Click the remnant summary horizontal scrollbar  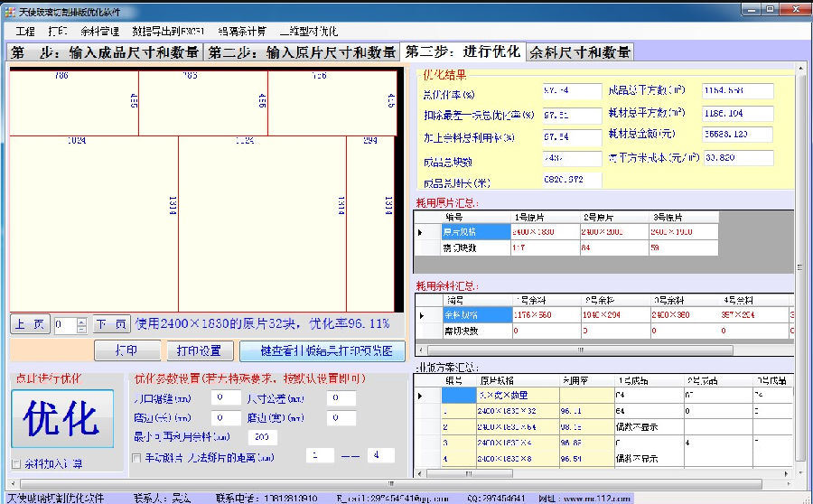pyautogui.click(x=604, y=350)
